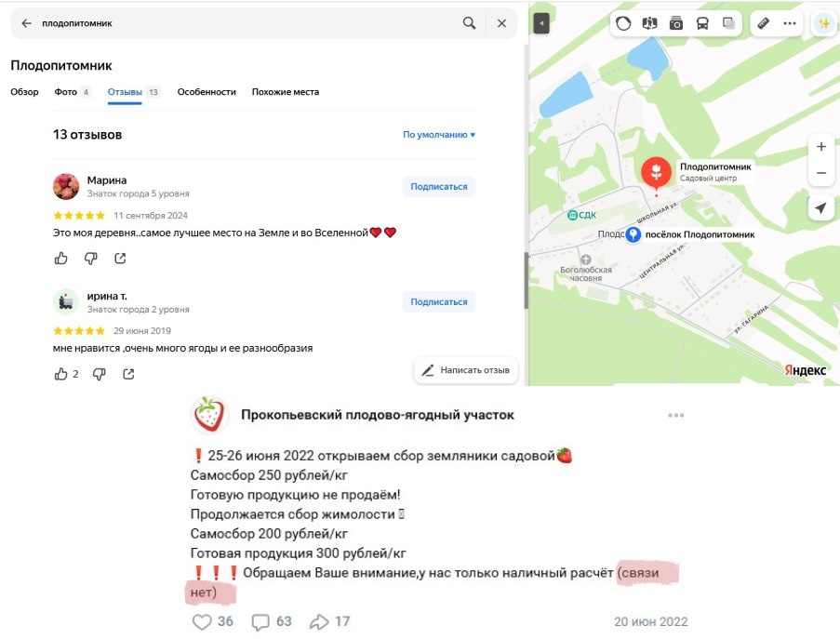Toggle the heart like on the strawberry post
The image size is (840, 639).
pyautogui.click(x=202, y=621)
